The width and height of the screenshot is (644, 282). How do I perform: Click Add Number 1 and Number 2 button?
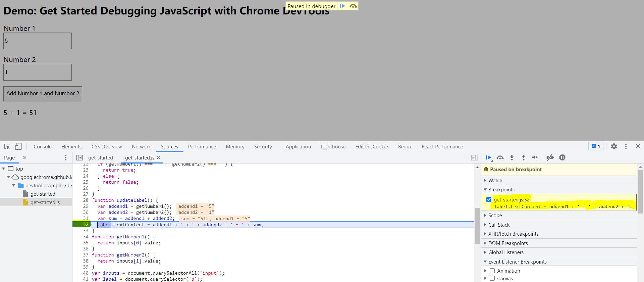coord(43,94)
